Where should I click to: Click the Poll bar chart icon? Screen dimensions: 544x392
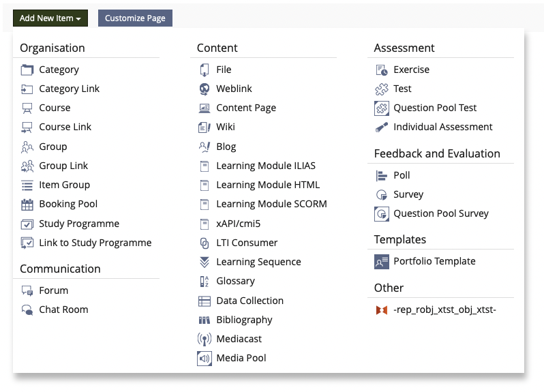[x=382, y=175]
